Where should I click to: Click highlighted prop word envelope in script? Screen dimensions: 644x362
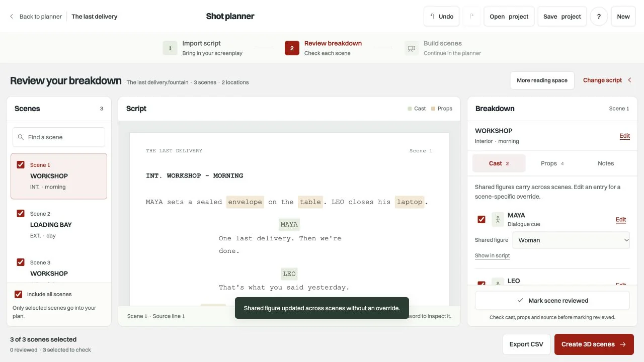pos(245,202)
